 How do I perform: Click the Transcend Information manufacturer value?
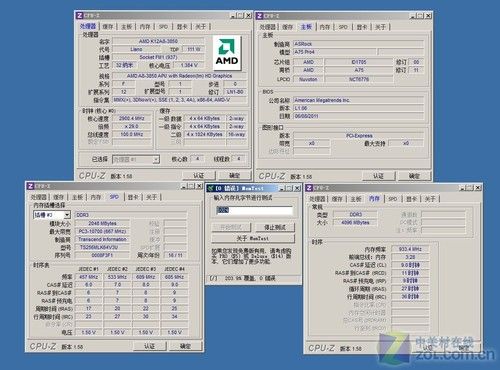click(x=102, y=239)
